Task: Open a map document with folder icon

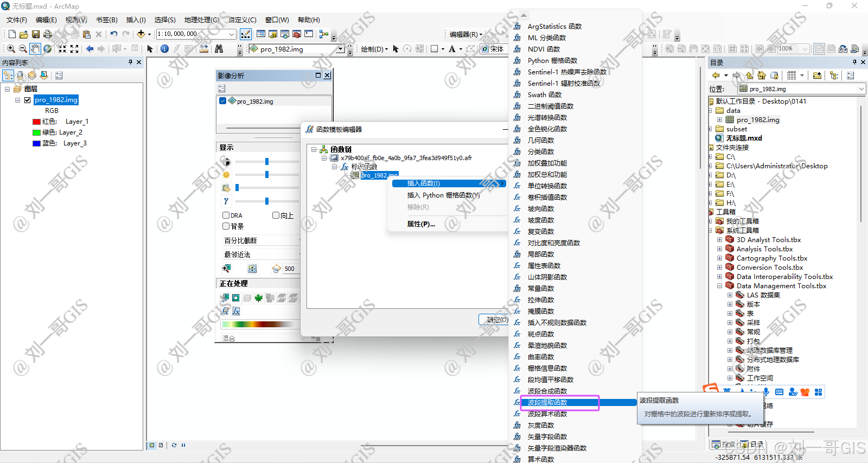Action: (x=23, y=34)
